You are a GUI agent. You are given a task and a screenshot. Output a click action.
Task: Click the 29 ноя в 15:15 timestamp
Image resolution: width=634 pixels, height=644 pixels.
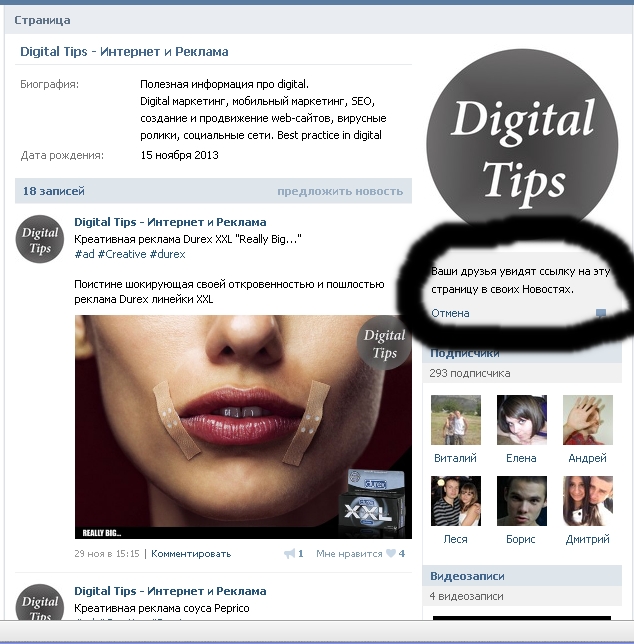tap(107, 554)
